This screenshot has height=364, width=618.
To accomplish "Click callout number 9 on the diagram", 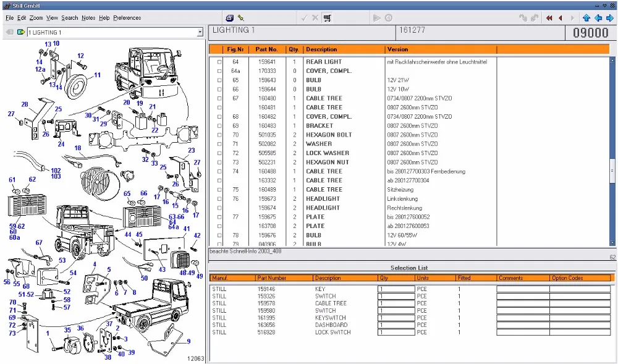I will pos(188,342).
